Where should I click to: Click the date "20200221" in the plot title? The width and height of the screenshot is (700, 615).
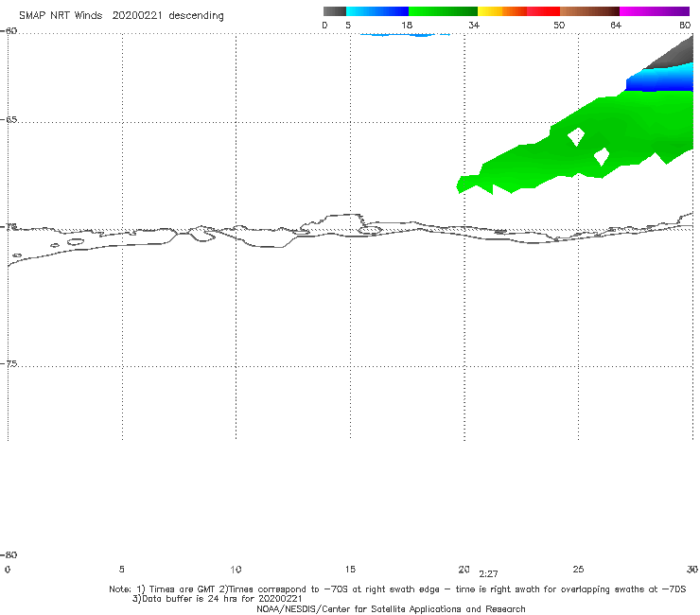point(137,16)
